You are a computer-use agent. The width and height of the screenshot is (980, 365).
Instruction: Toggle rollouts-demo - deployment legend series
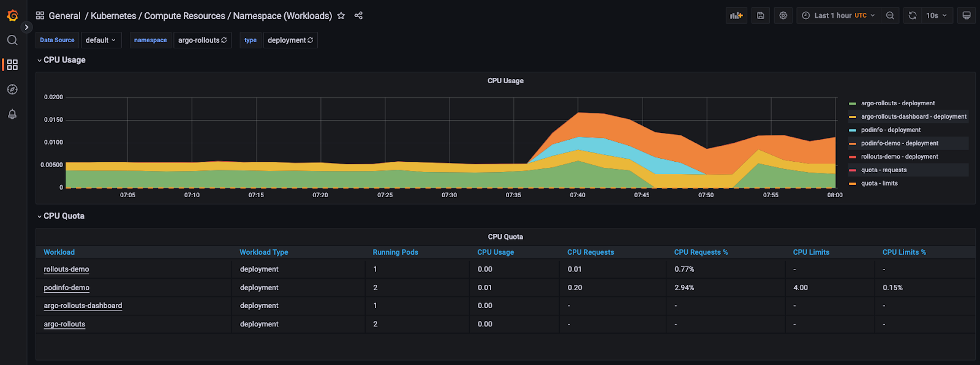click(900, 157)
